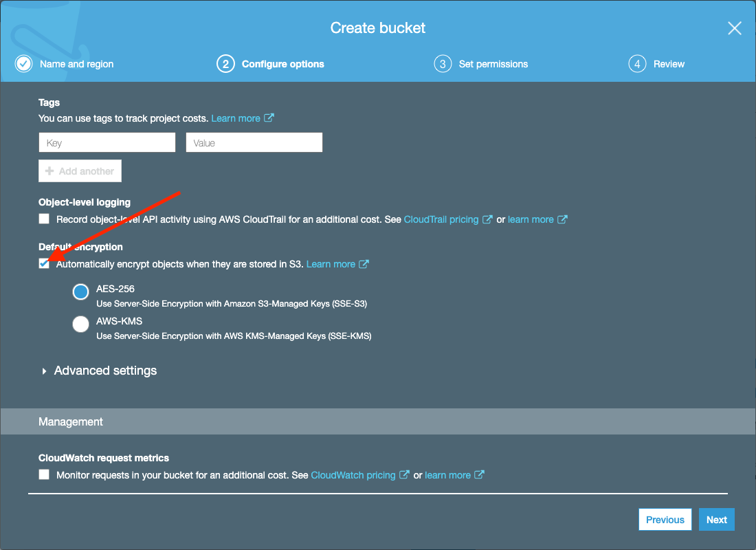Image resolution: width=756 pixels, height=550 pixels.
Task: Close the Create bucket dialog
Action: click(x=734, y=28)
